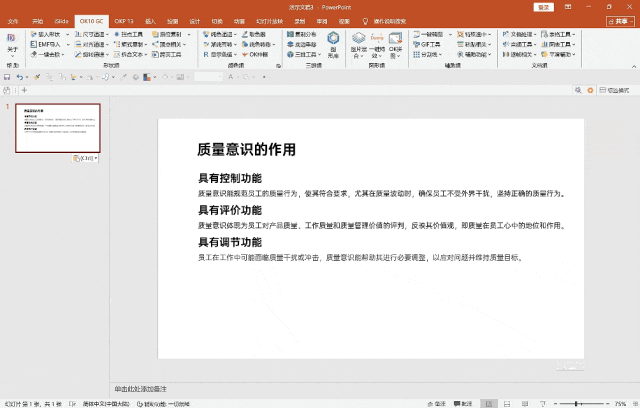Viewport: 640px width, 408px height.
Task: Open the color group dialog launcher
Action: tap(278, 66)
